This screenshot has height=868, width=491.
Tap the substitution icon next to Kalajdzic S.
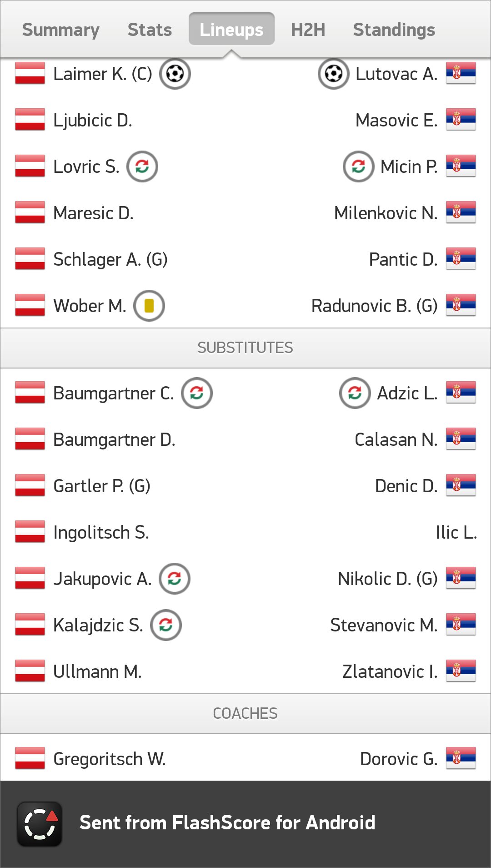[166, 625]
